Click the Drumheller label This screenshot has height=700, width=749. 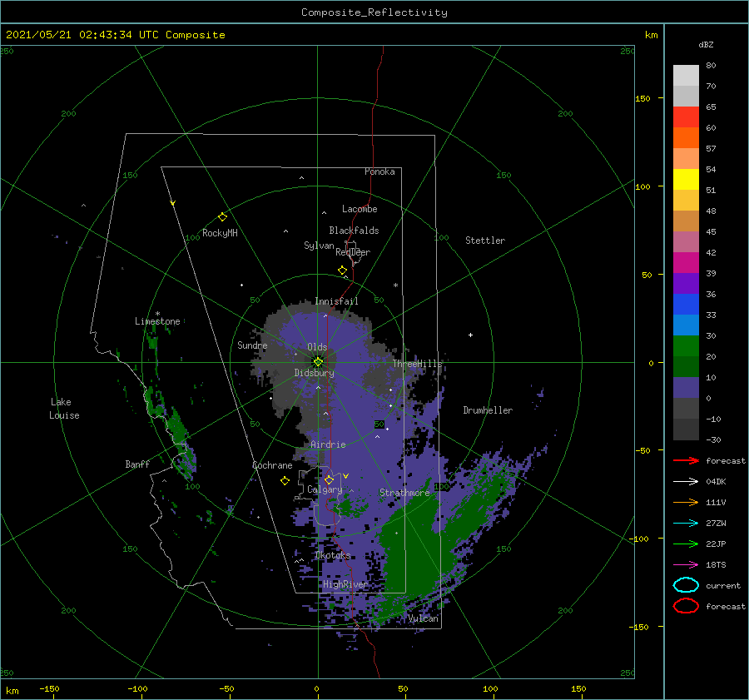[x=488, y=410]
